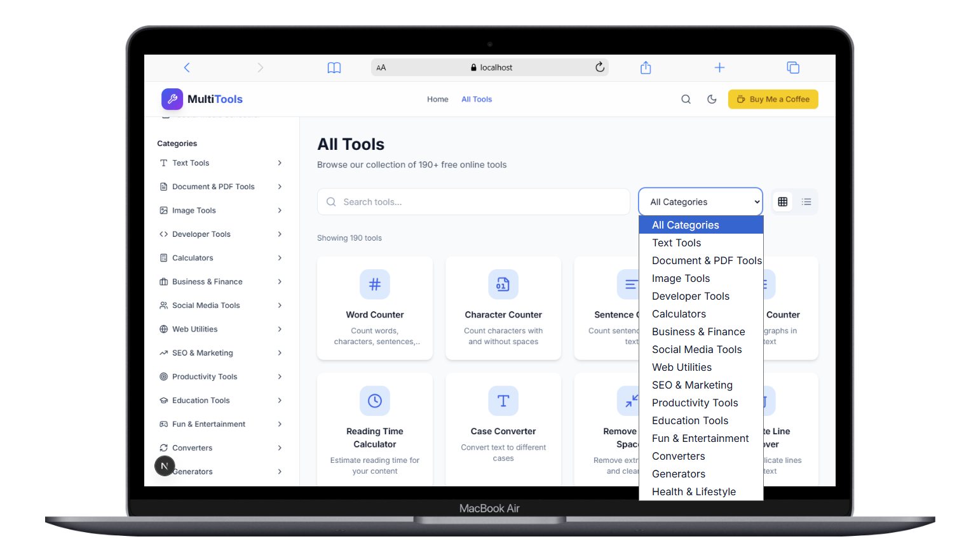Select the Developer Tools code icon in sidebar
957x560 pixels.
[x=163, y=234]
